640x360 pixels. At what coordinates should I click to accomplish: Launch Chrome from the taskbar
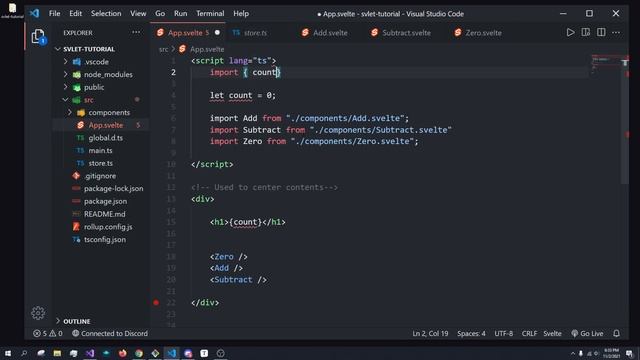coord(139,353)
